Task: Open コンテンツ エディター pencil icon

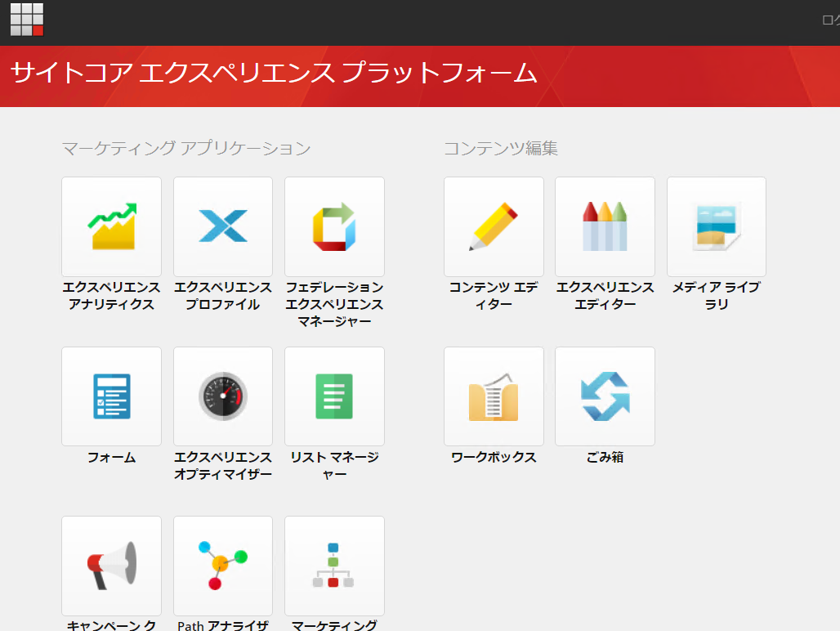Action: click(494, 226)
